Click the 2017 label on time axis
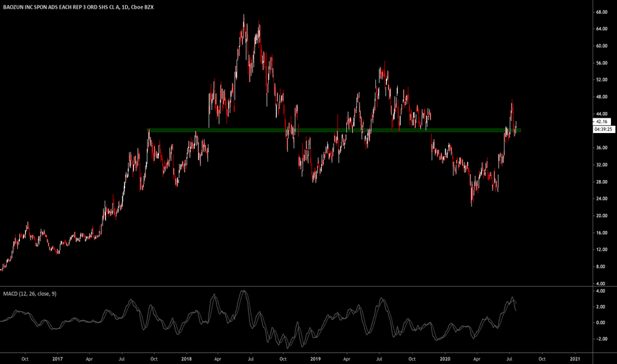 tap(58, 359)
